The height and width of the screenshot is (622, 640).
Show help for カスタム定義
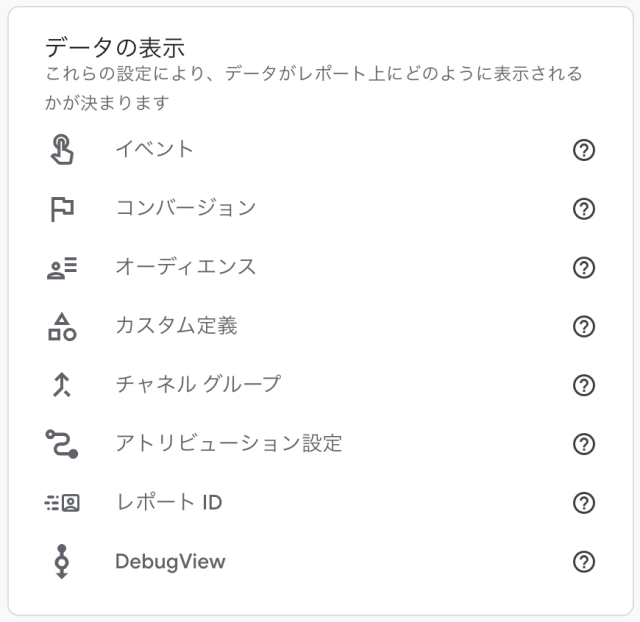(584, 327)
